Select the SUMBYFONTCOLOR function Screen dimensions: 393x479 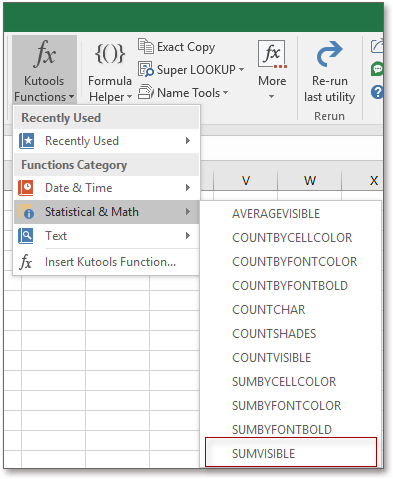click(x=291, y=406)
